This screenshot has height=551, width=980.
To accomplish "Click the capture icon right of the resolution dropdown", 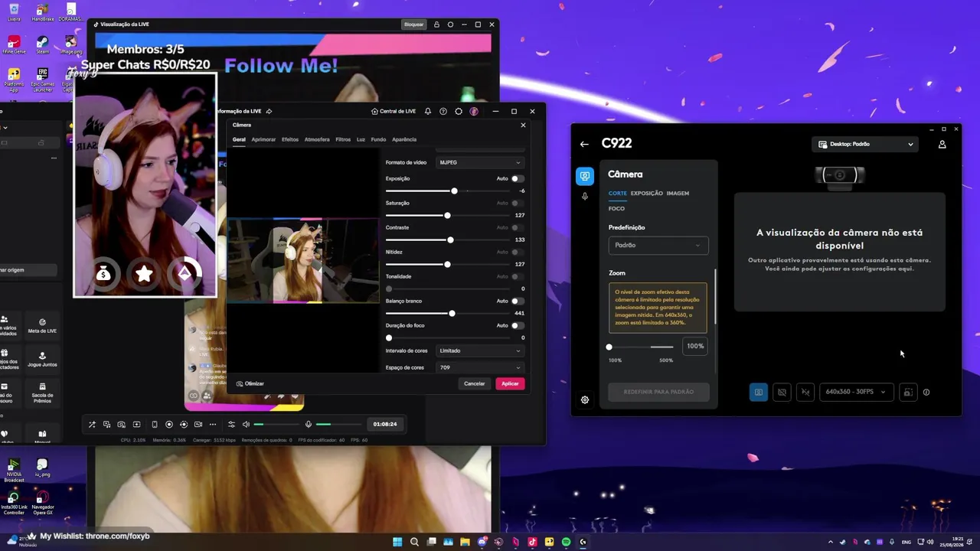I will tap(907, 392).
